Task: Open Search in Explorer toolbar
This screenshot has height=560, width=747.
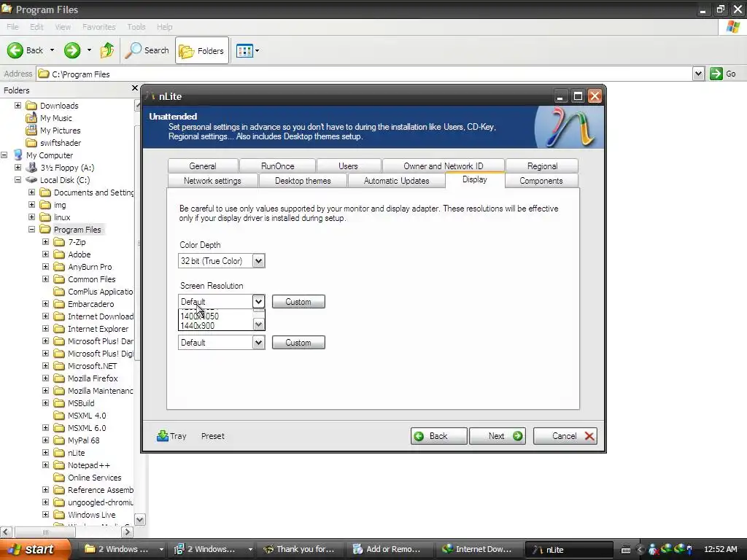Action: pyautogui.click(x=147, y=50)
